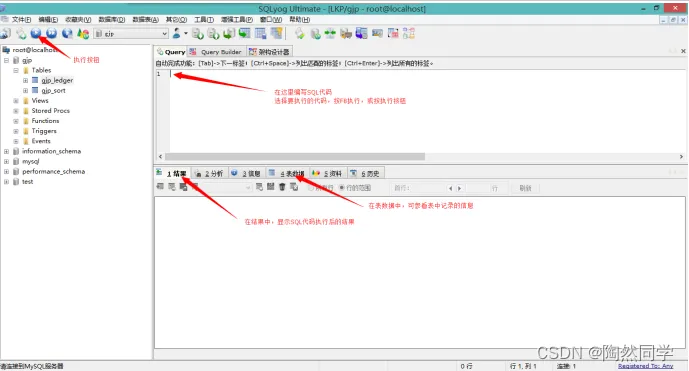The height and width of the screenshot is (371, 689).
Task: Switch to the 4 表数据 tab
Action: [287, 173]
